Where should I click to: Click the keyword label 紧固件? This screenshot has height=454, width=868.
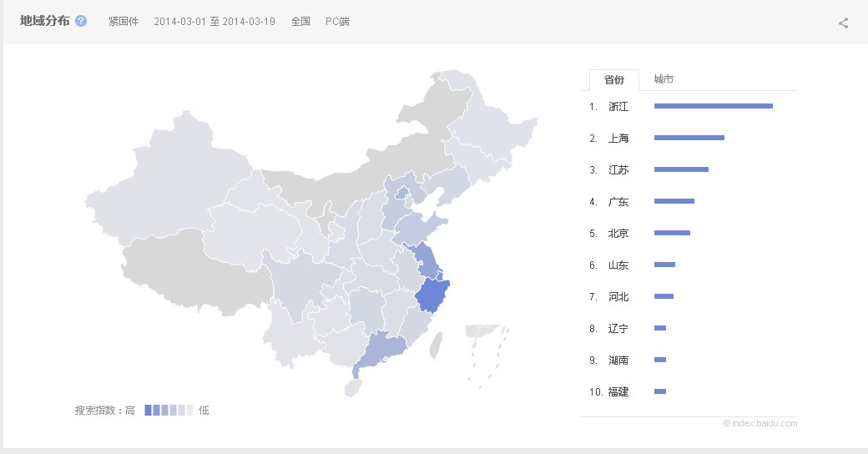click(124, 22)
